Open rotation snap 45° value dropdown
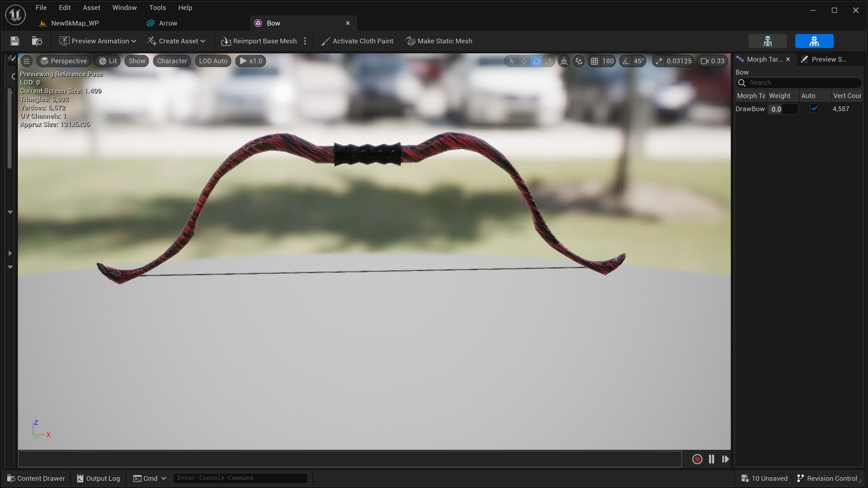The image size is (868, 488). (x=639, y=61)
